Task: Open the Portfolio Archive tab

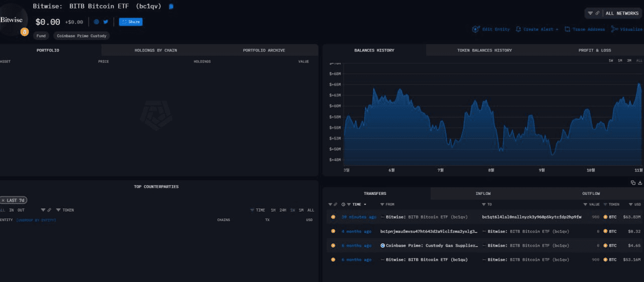Action: (264, 50)
